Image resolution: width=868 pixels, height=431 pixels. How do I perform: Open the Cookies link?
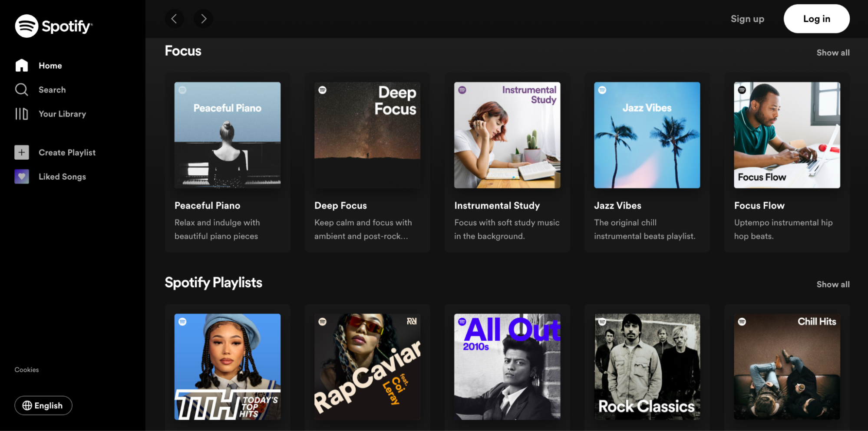tap(26, 369)
